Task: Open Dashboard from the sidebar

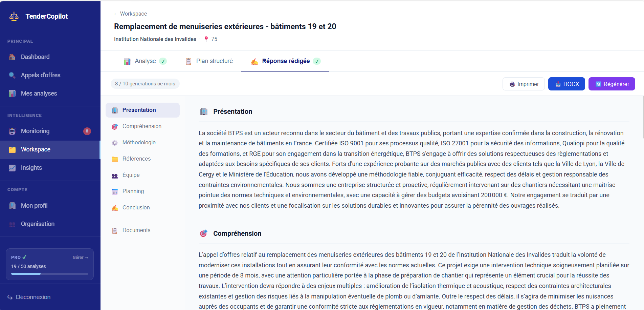Action: coord(35,57)
